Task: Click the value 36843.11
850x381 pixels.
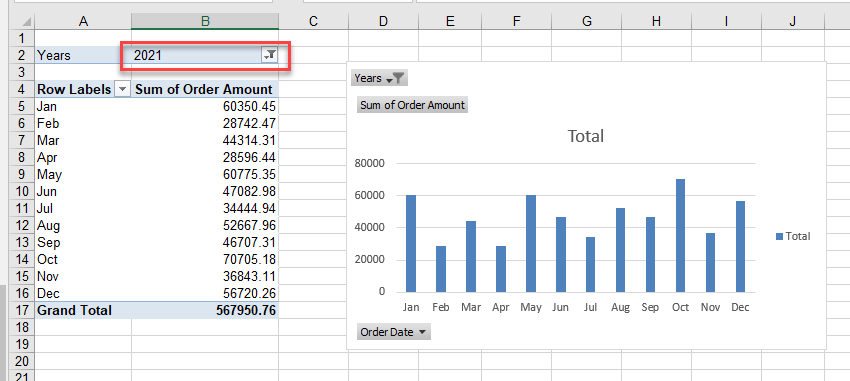Action: pyautogui.click(x=249, y=276)
